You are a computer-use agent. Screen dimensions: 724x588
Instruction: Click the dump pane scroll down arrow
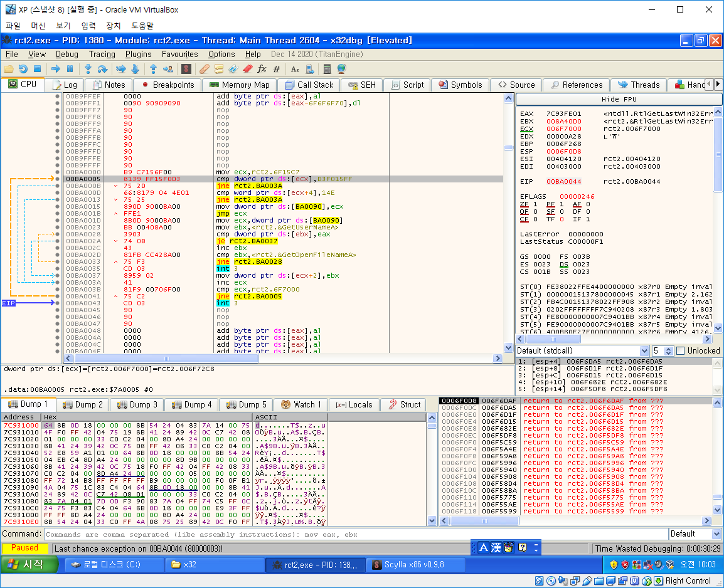pyautogui.click(x=432, y=521)
